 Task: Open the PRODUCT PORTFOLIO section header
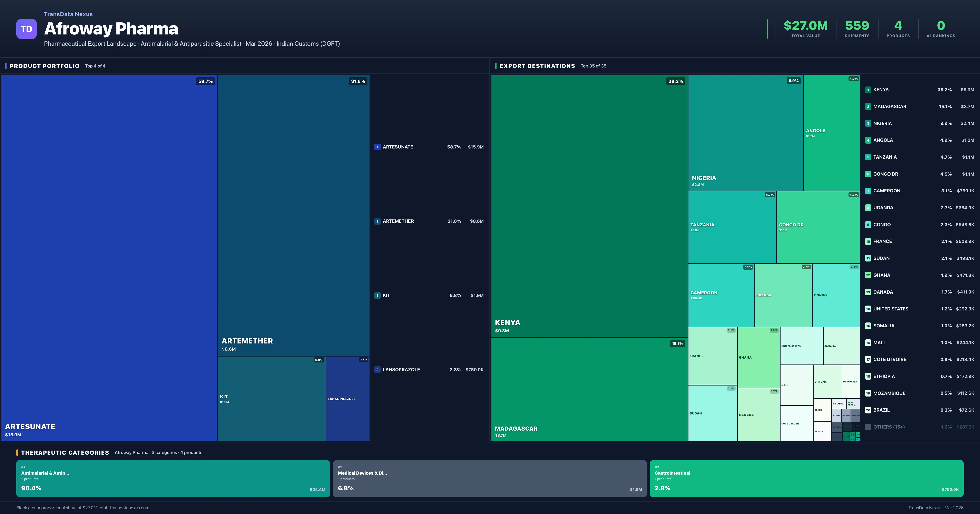(44, 66)
